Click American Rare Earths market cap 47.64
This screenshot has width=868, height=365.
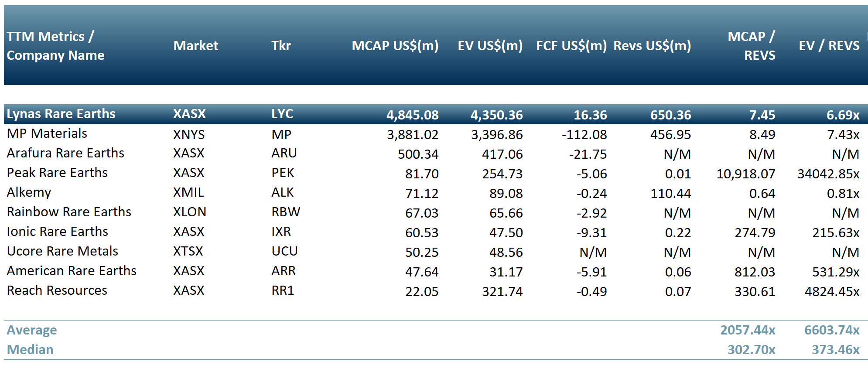coord(421,272)
